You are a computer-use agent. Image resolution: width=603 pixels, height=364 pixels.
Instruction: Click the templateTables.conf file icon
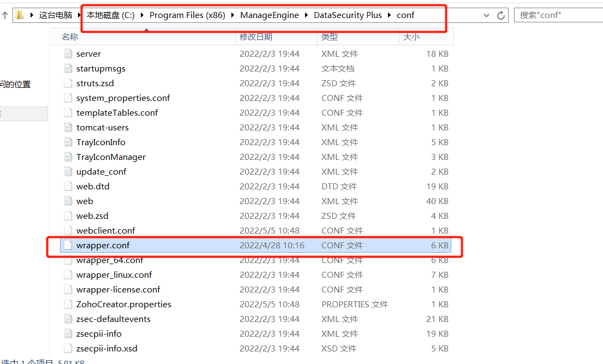click(x=68, y=113)
